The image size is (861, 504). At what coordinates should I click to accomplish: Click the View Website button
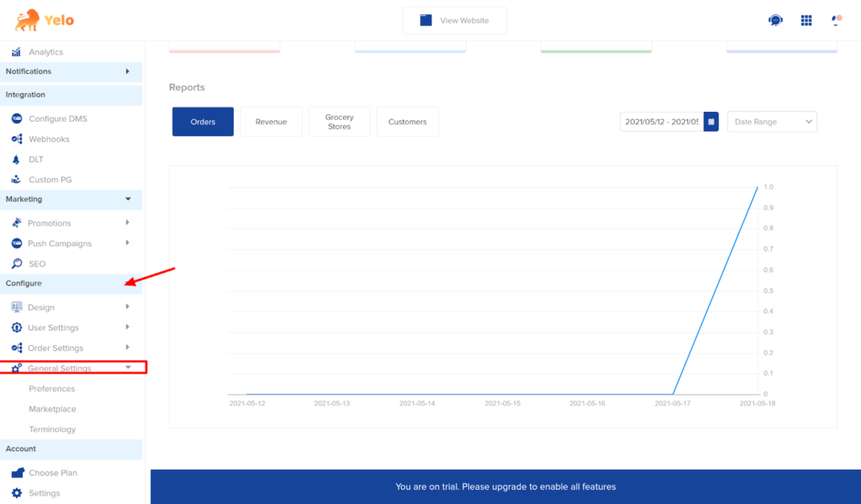455,20
